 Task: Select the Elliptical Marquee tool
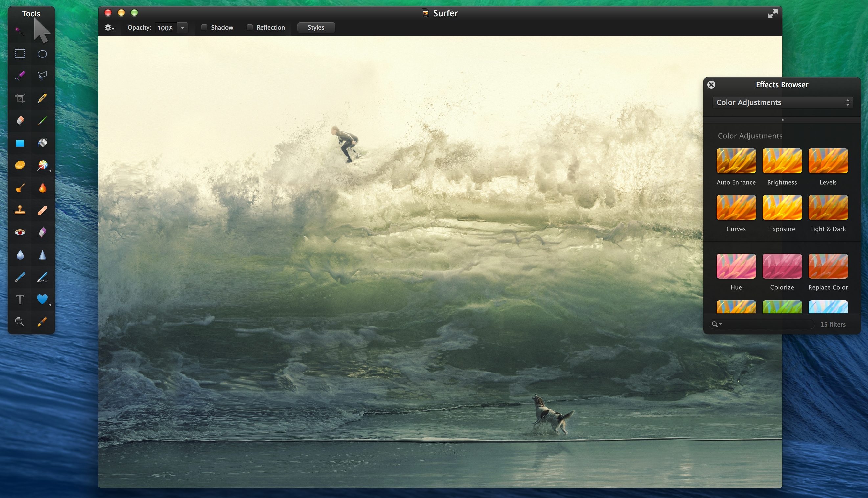pos(42,54)
